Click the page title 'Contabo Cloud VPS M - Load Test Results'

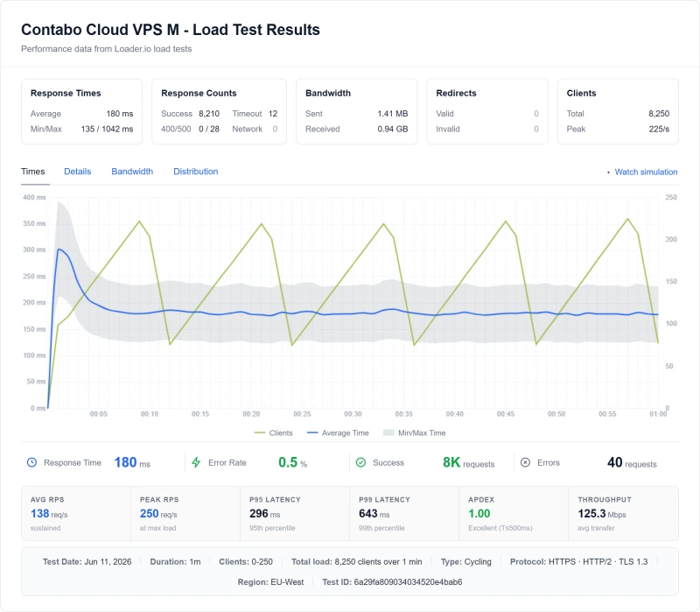tap(171, 30)
